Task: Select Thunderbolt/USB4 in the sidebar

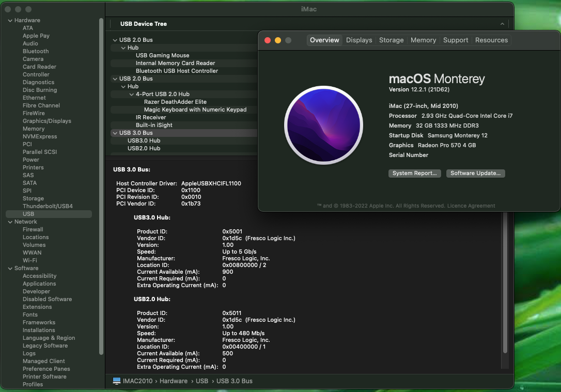Action: [48, 207]
